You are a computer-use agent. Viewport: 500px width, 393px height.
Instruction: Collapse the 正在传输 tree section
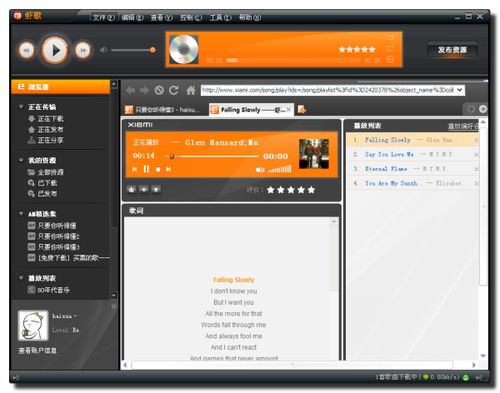click(21, 107)
